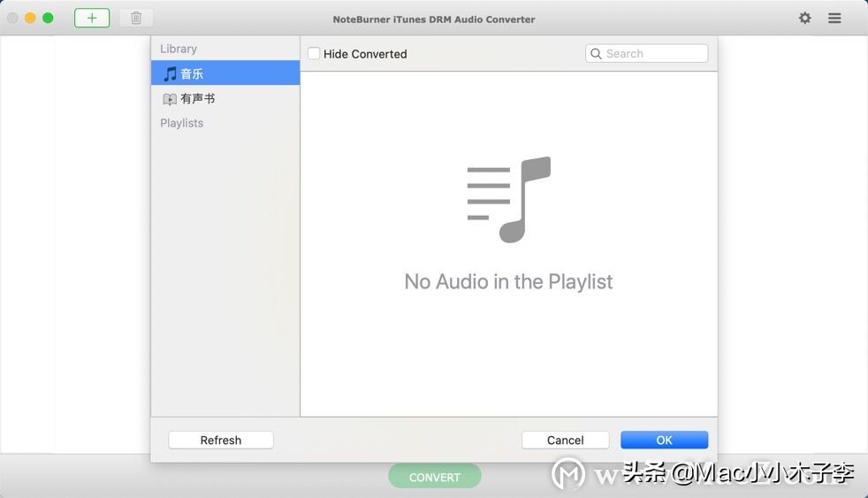Click the green zoom window button

[x=48, y=19]
